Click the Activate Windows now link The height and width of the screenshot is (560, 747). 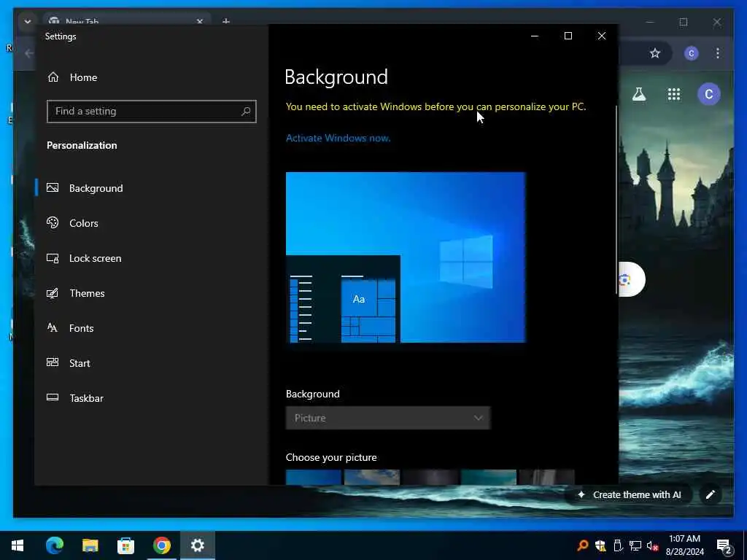point(338,138)
